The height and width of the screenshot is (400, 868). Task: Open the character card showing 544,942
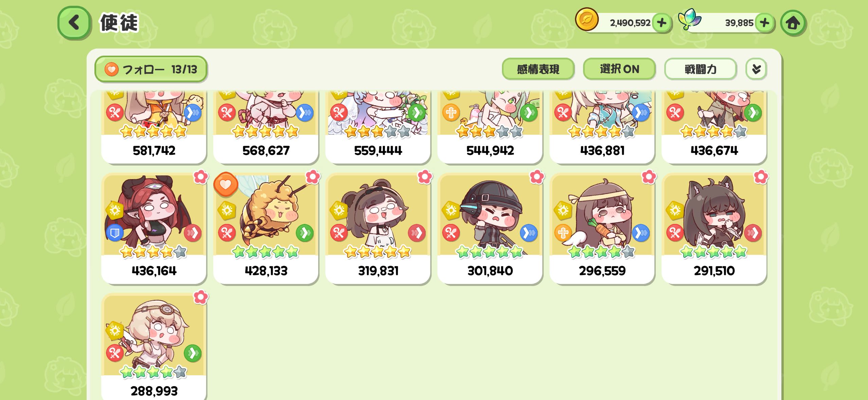(x=490, y=127)
